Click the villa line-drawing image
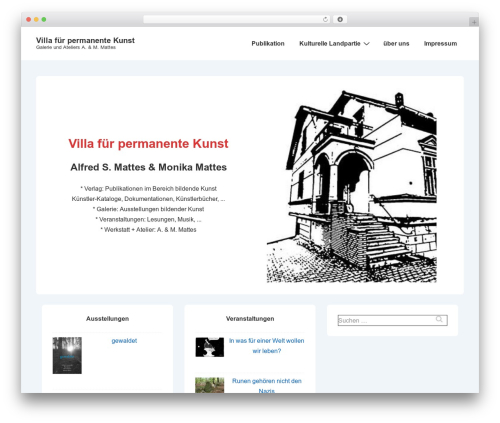This screenshot has height=423, width=500. click(x=352, y=187)
